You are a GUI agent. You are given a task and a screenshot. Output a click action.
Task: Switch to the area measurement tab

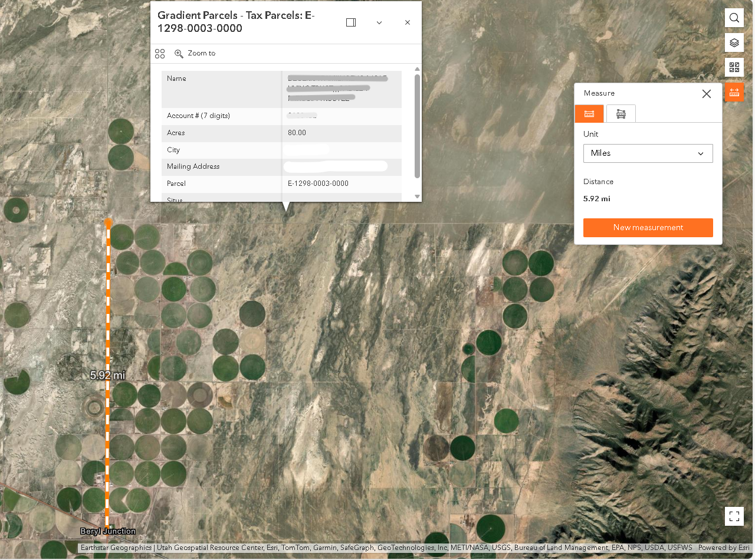tap(621, 114)
